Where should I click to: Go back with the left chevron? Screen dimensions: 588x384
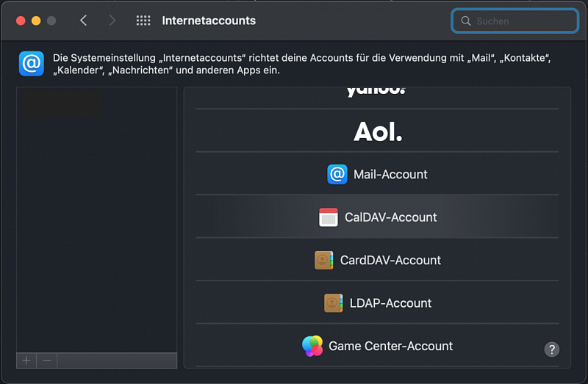click(84, 21)
